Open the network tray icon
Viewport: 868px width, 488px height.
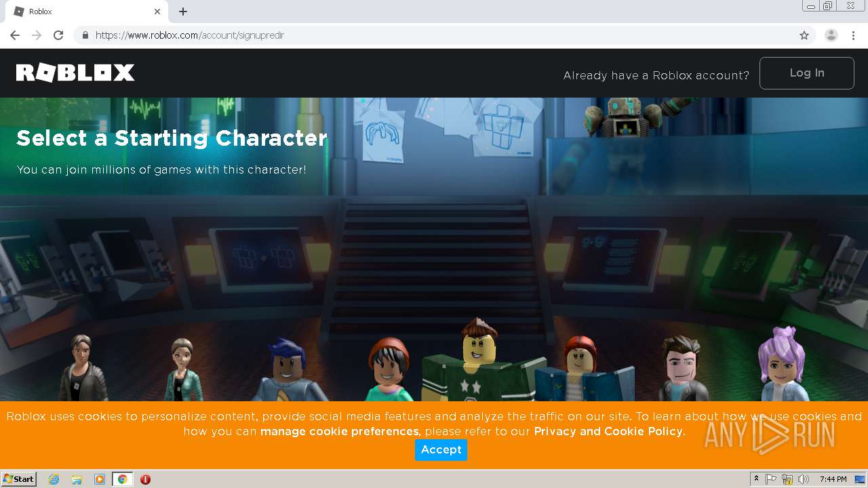pos(787,479)
